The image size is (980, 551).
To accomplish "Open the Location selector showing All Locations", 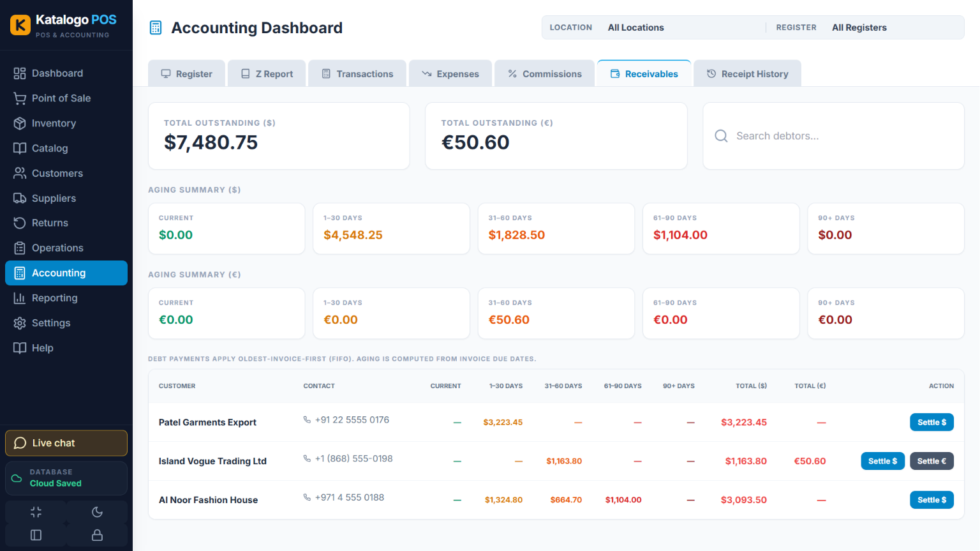I will [654, 27].
